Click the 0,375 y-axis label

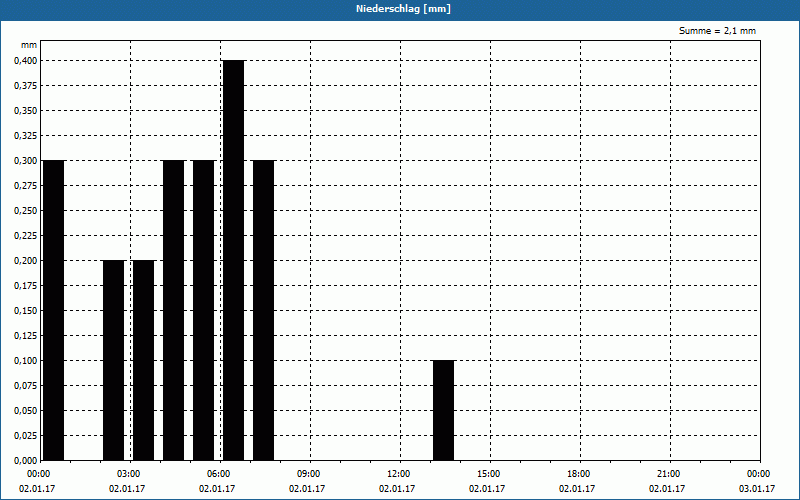point(26,86)
